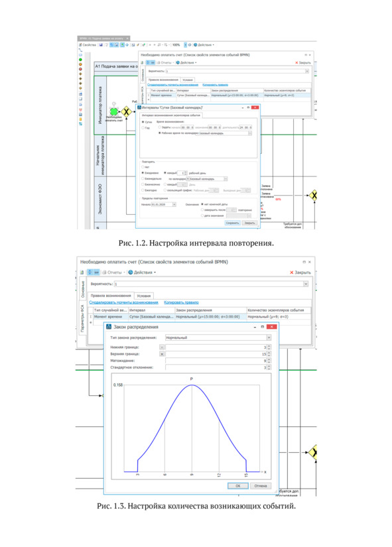Screen dimensions: 392x547
Task: Expand the Вероятность dropdown in Fig. 1.3
Action: (x=306, y=284)
